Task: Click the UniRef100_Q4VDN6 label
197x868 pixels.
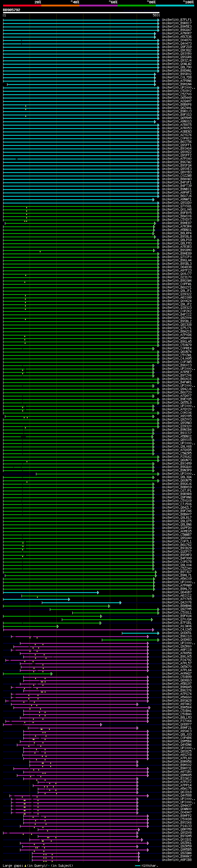Action: [x=176, y=745]
